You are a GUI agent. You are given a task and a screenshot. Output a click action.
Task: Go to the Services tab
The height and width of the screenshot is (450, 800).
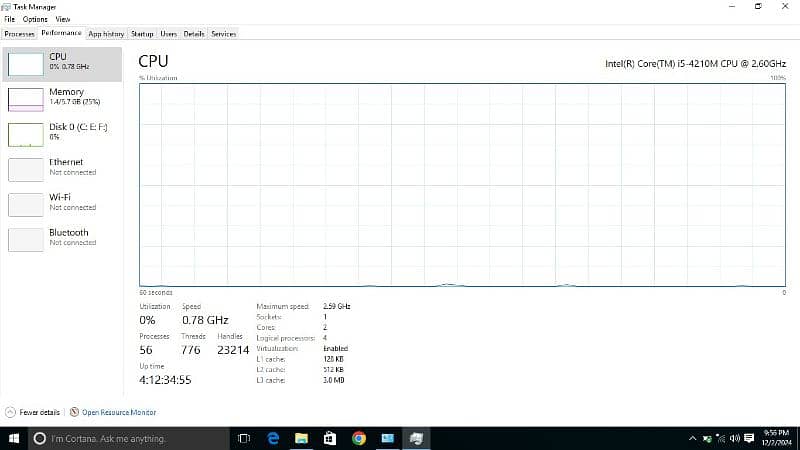pos(223,34)
